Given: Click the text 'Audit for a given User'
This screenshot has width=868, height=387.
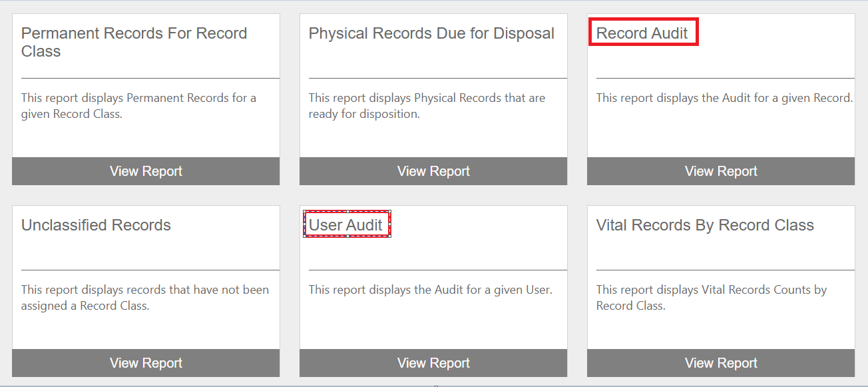Looking at the screenshot, I should tap(430, 290).
